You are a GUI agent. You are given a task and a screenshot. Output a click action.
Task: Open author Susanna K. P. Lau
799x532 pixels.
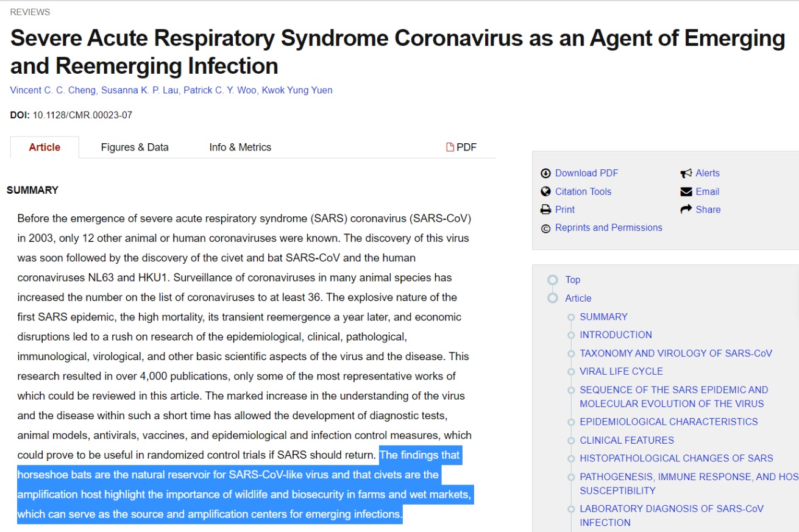tap(140, 90)
